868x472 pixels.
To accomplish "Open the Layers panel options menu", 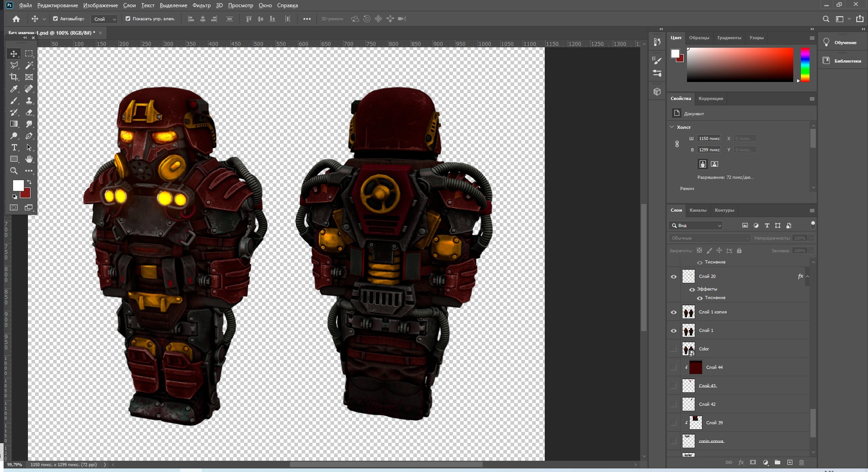I will pos(812,210).
